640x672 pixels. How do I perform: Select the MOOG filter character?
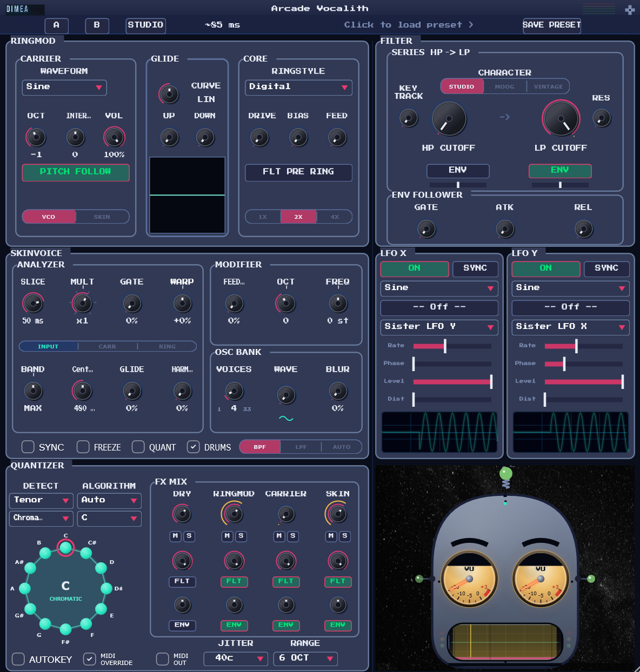click(x=505, y=86)
